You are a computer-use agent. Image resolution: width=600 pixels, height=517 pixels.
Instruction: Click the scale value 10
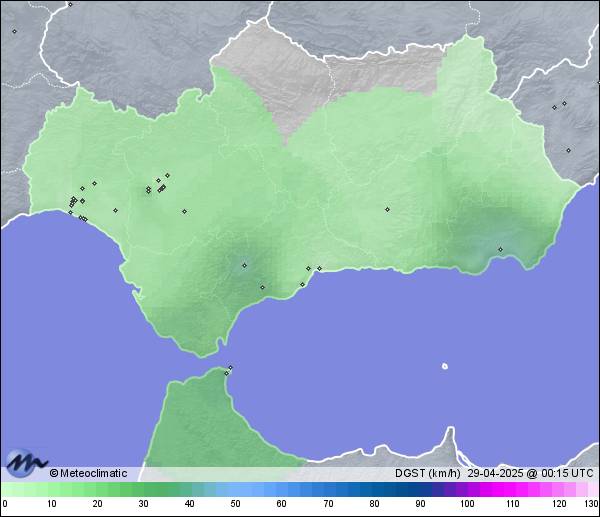(52, 504)
